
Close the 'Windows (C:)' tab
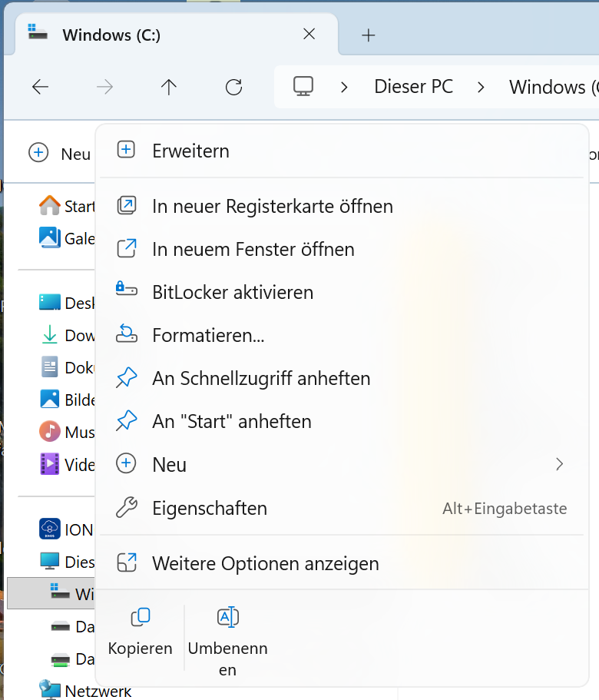309,34
